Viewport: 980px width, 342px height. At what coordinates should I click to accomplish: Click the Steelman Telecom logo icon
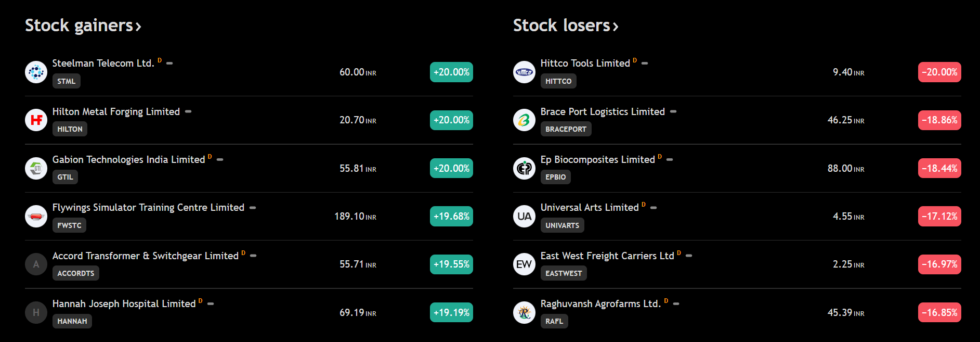[36, 72]
